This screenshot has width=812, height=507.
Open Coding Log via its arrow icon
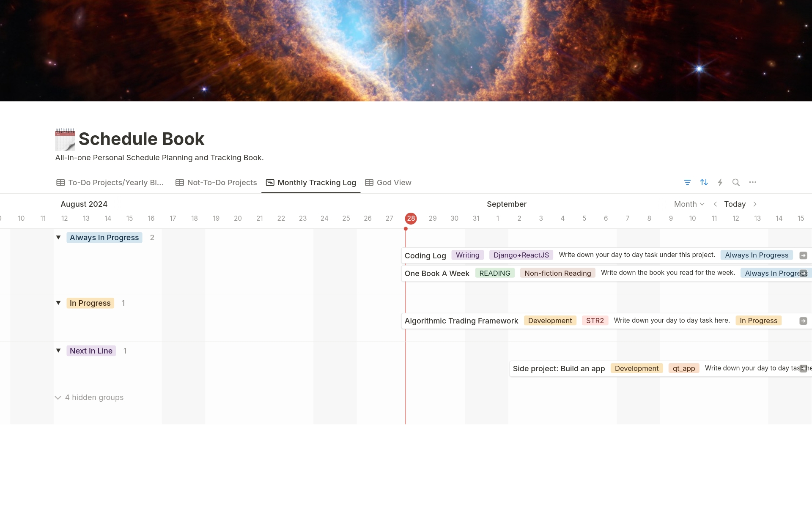pos(803,255)
